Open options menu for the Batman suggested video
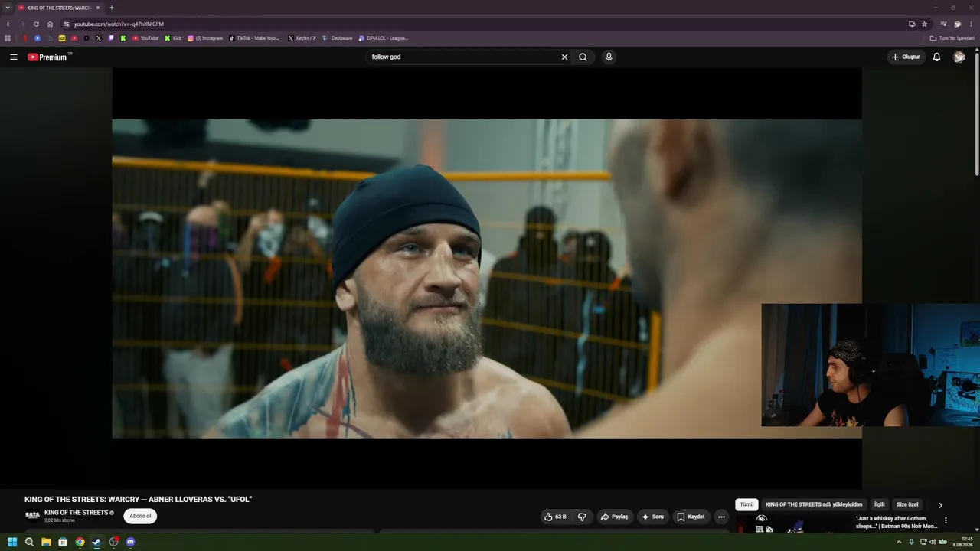 [946, 521]
